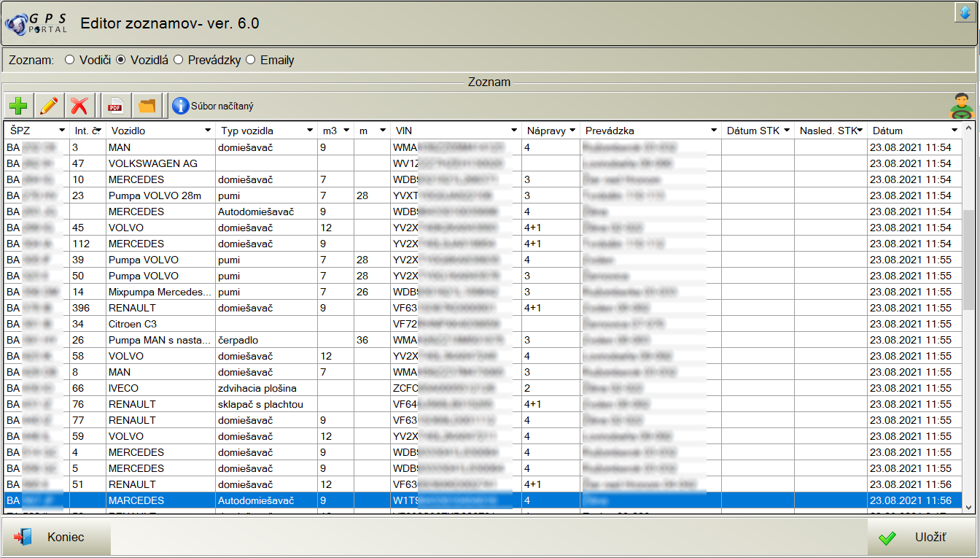The width and height of the screenshot is (980, 558).
Task: Click the blue arrows icon at top right
Action: point(965,12)
